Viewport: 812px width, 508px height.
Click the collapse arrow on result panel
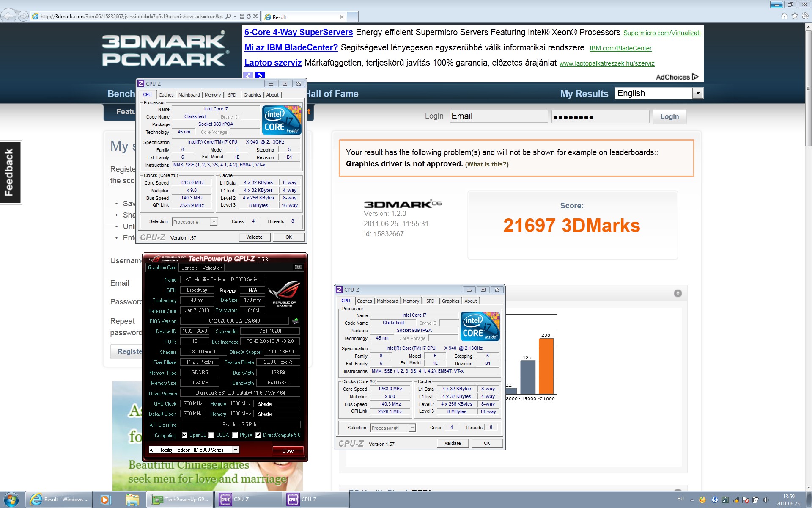[x=678, y=293]
